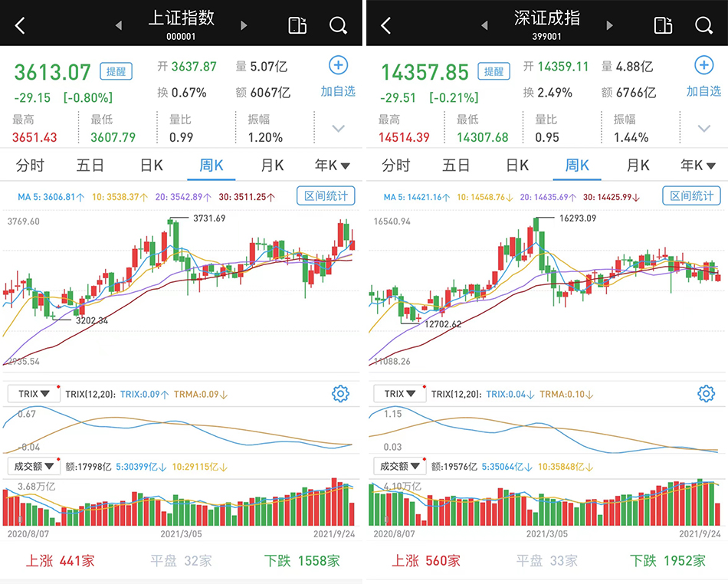Tap 深证成指 title with code 399001
The height and width of the screenshot is (584, 728).
(x=547, y=25)
